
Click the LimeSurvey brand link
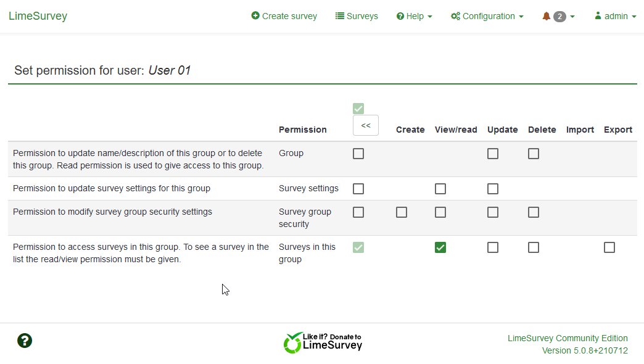coord(38,16)
